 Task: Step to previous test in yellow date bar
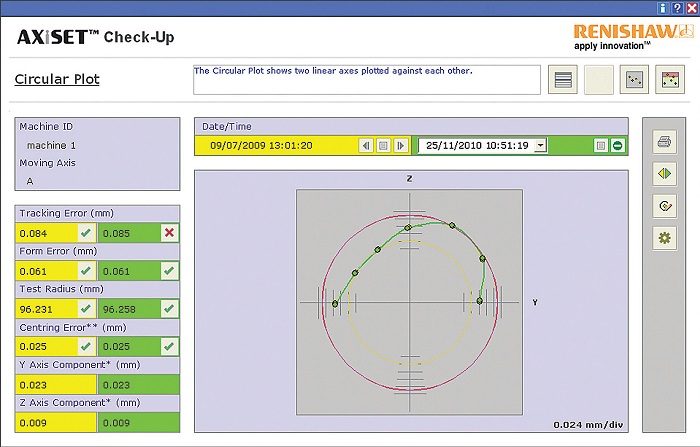[x=366, y=146]
